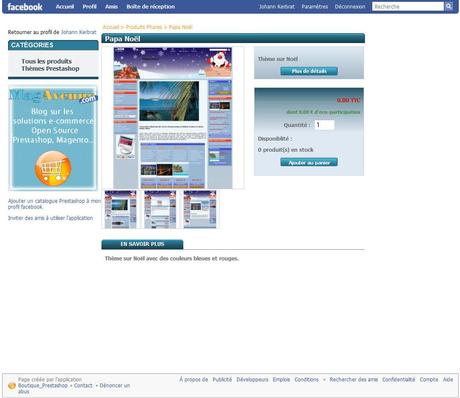Click Contact in the footer

pyautogui.click(x=83, y=386)
